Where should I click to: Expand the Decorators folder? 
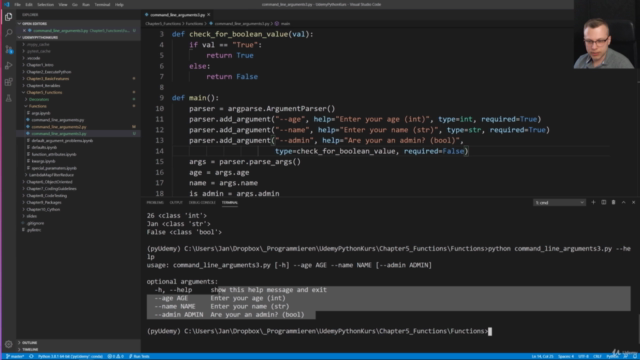(39, 100)
